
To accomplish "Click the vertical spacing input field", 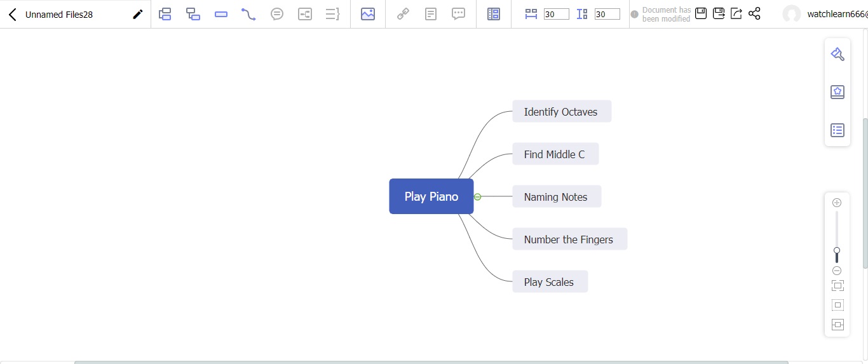I will [607, 14].
